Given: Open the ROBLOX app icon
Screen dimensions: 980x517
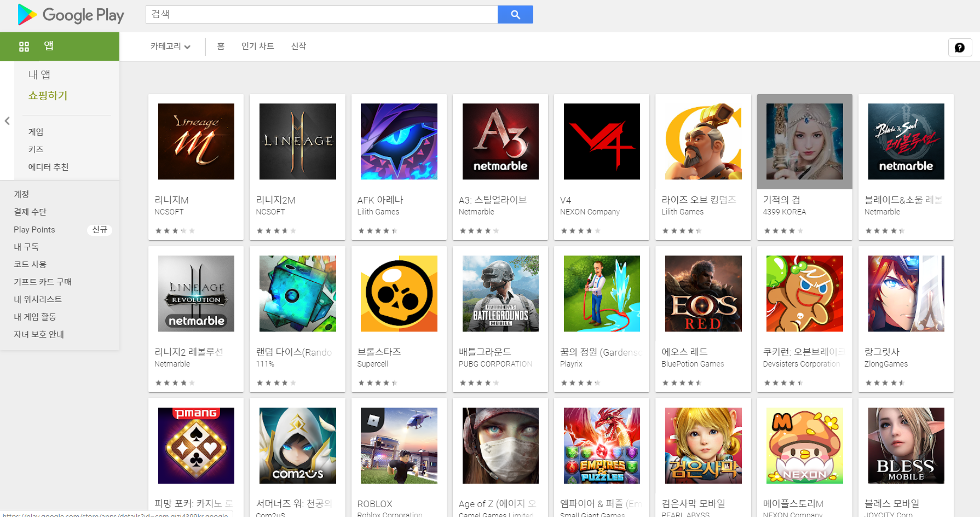Looking at the screenshot, I should point(399,446).
